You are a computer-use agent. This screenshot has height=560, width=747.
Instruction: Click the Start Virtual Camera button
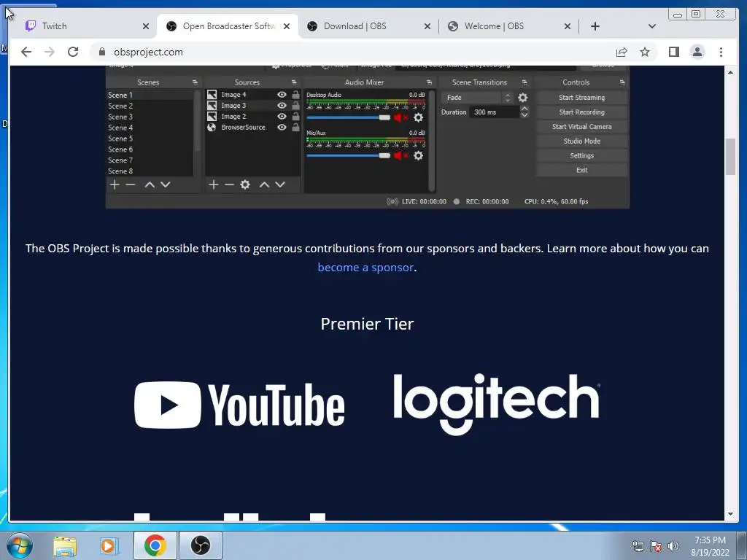tap(581, 127)
